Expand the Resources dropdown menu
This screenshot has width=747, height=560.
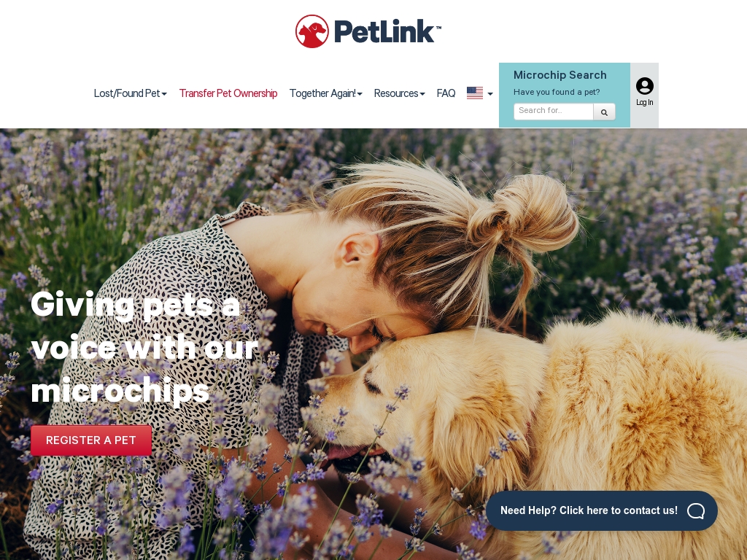coord(399,93)
